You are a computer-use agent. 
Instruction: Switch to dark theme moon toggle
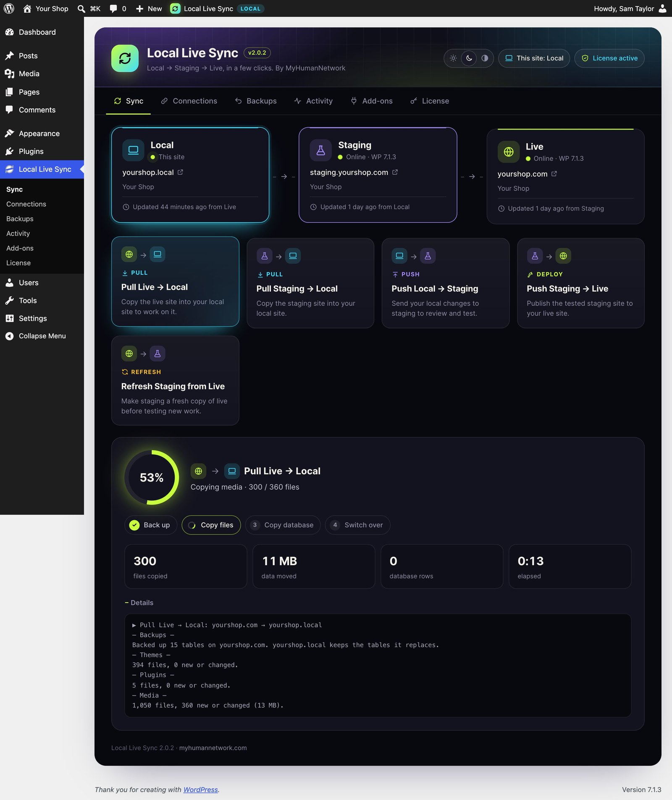(x=469, y=58)
